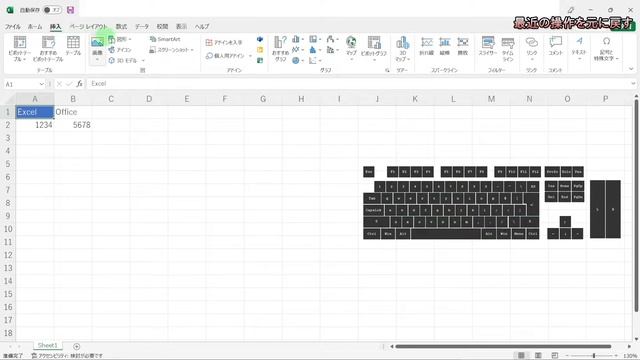Click アドインを入手 button

[x=224, y=42]
